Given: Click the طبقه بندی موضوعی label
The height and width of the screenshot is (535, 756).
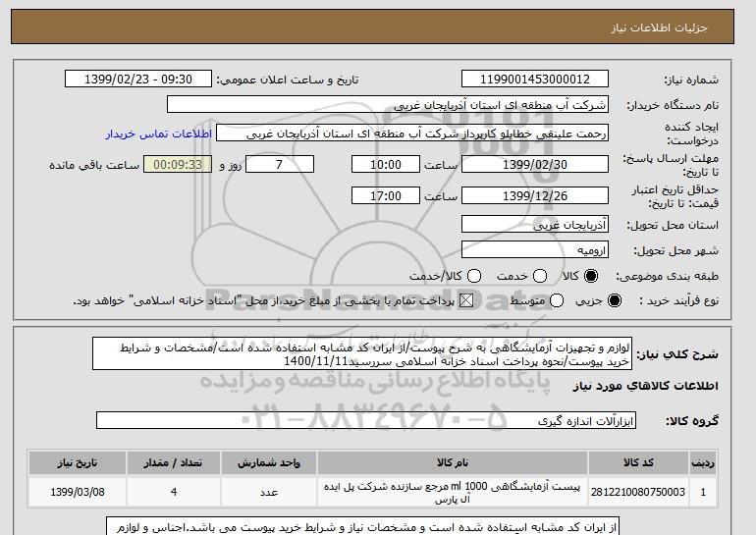Looking at the screenshot, I should pyautogui.click(x=667, y=276).
